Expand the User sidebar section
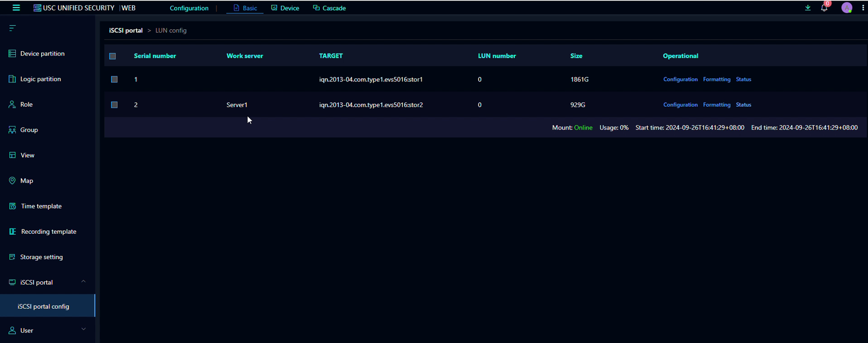Screen dimensions: 868x343 click(x=83, y=330)
